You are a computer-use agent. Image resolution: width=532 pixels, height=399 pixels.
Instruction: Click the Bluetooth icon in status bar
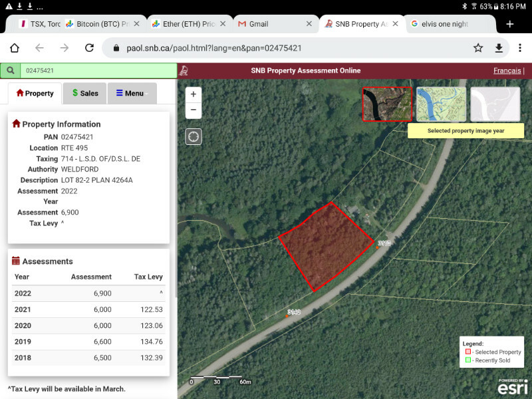(x=464, y=6)
